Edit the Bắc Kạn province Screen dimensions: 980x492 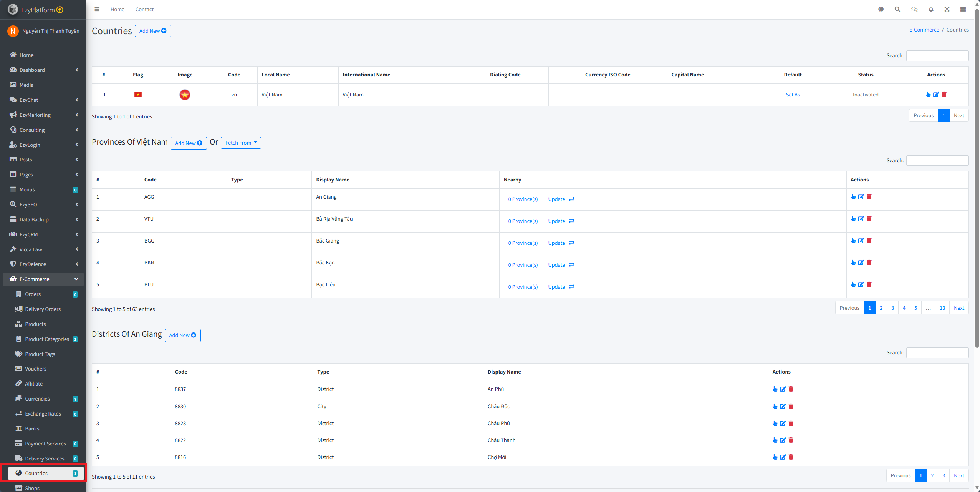(861, 263)
